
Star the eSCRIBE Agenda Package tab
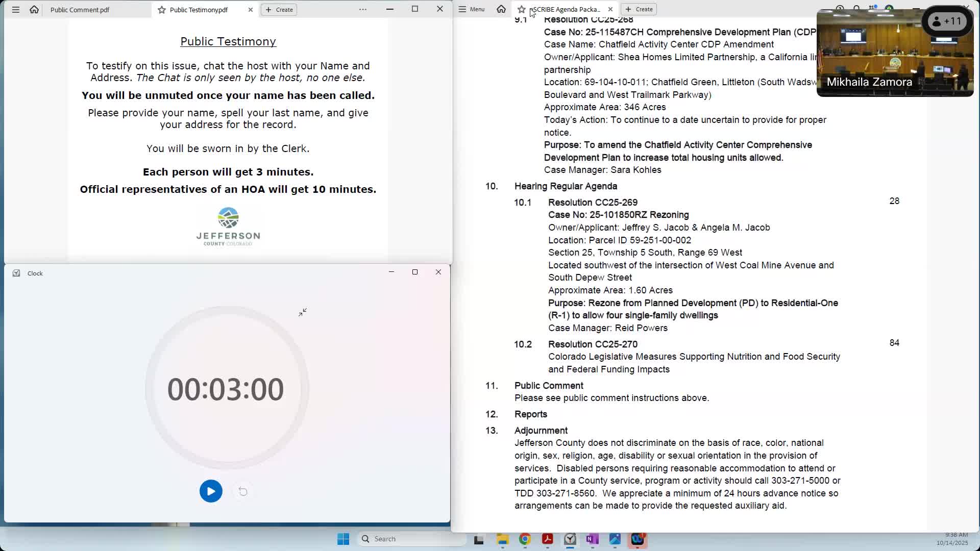[522, 9]
